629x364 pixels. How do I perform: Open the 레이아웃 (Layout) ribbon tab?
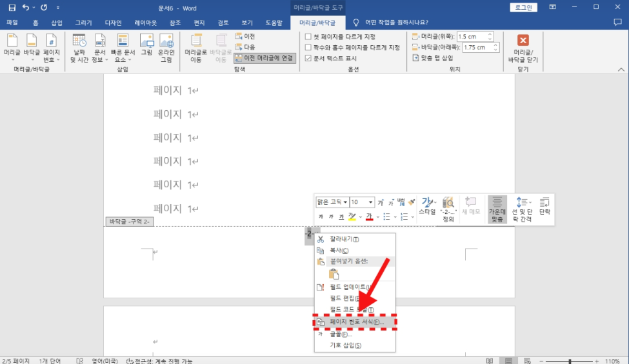146,23
